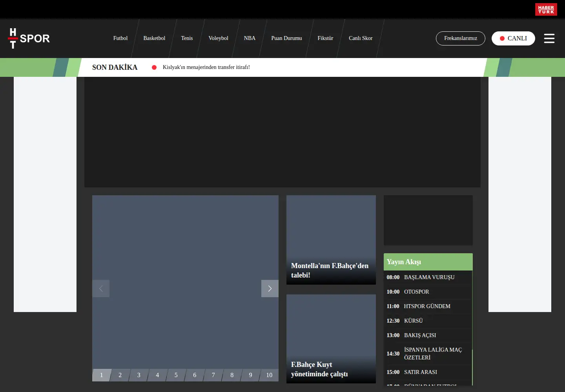565x392 pixels.
Task: Select slide 4 in carousel pagination
Action: (x=157, y=375)
